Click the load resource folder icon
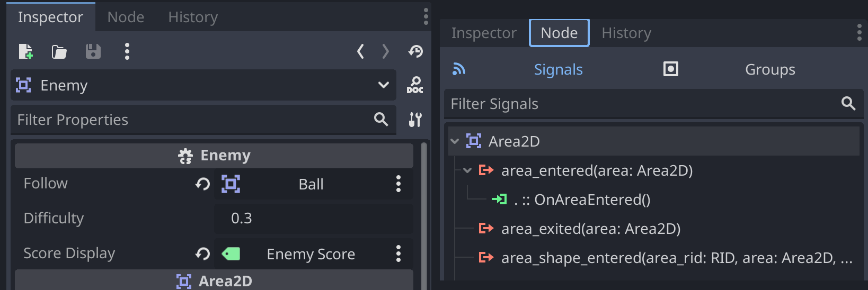868x290 pixels. tap(59, 51)
